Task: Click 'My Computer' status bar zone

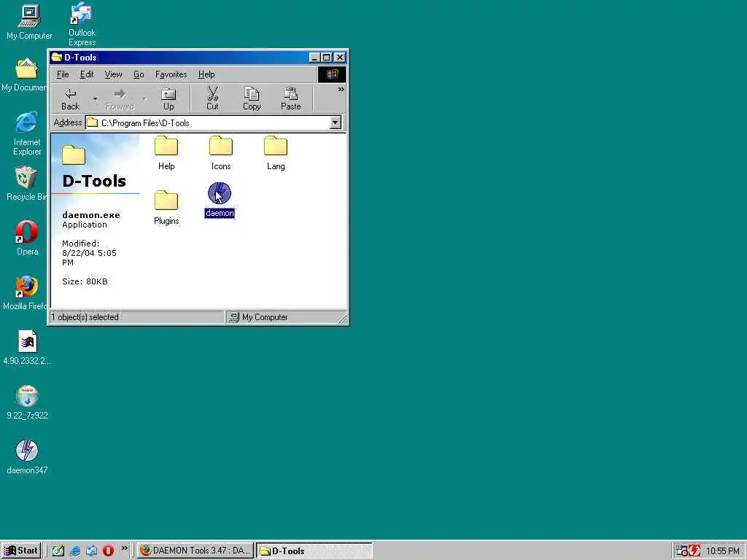Action: tap(286, 317)
